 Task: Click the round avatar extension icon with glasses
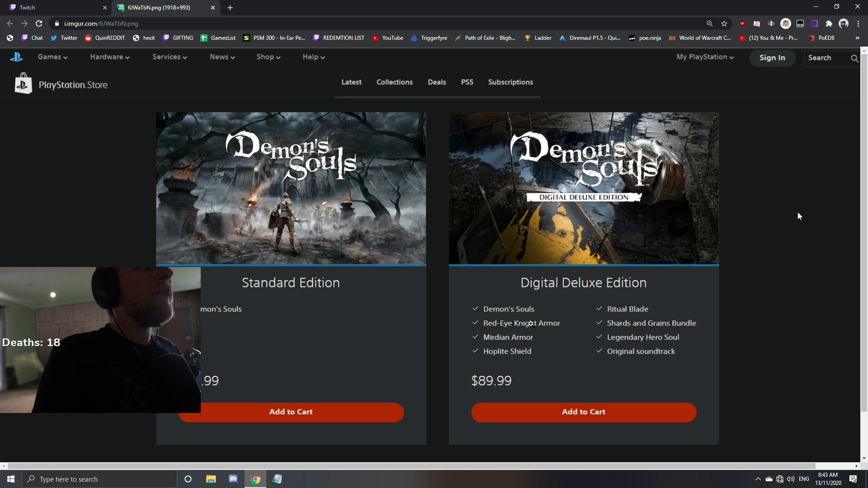[786, 23]
